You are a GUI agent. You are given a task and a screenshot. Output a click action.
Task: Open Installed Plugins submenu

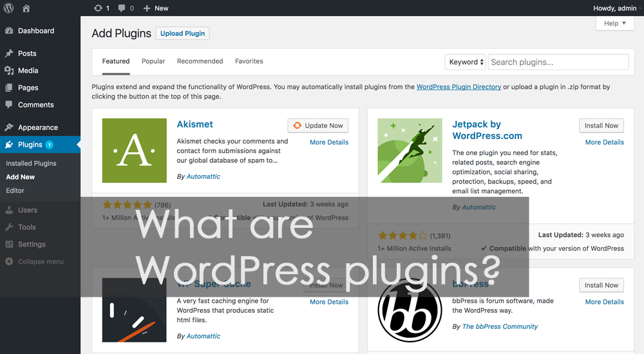(31, 163)
